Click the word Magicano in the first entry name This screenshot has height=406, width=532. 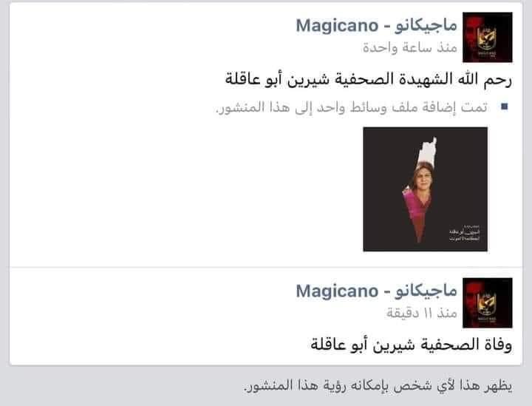click(337, 27)
